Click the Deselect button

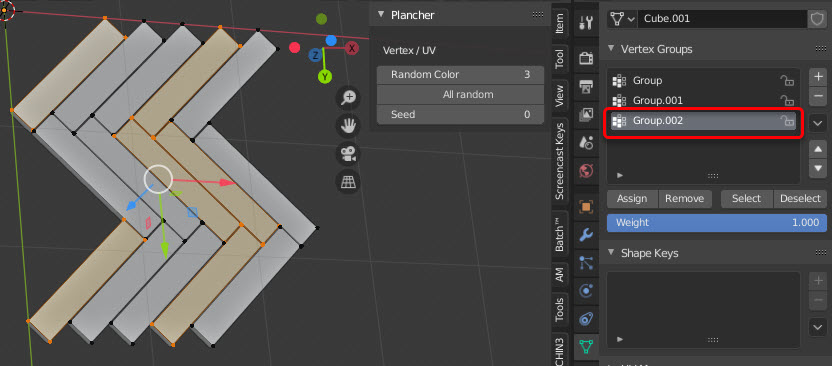point(800,198)
